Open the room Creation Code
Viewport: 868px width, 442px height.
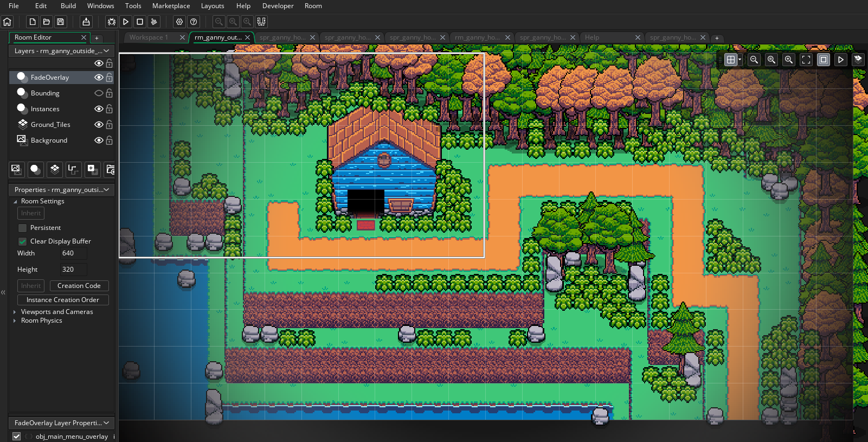click(x=79, y=286)
